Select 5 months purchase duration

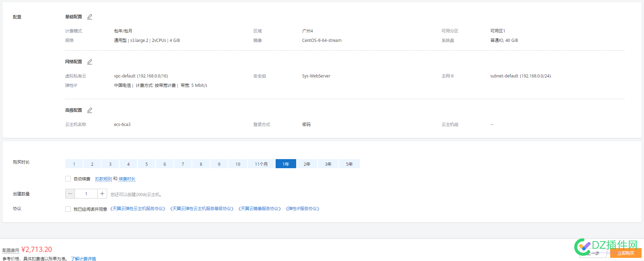tap(147, 164)
